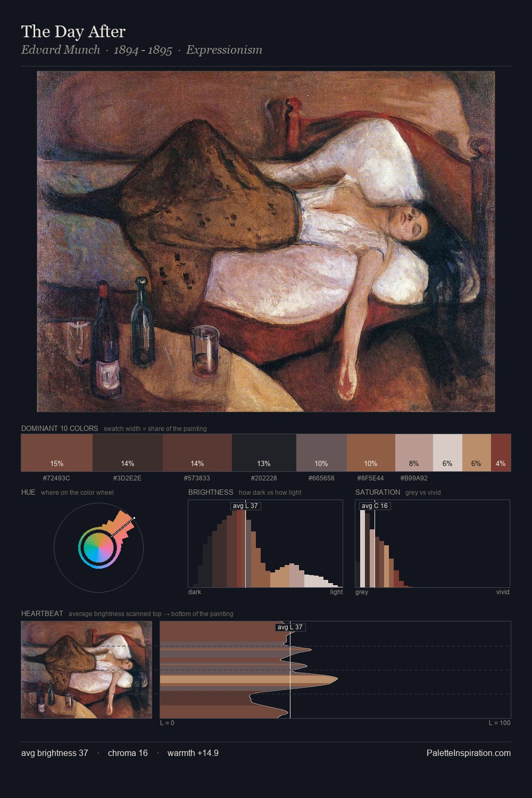Screen dimensions: 532x798
Task: Click the 'grey vs vivid' caption
Action: coord(423,492)
